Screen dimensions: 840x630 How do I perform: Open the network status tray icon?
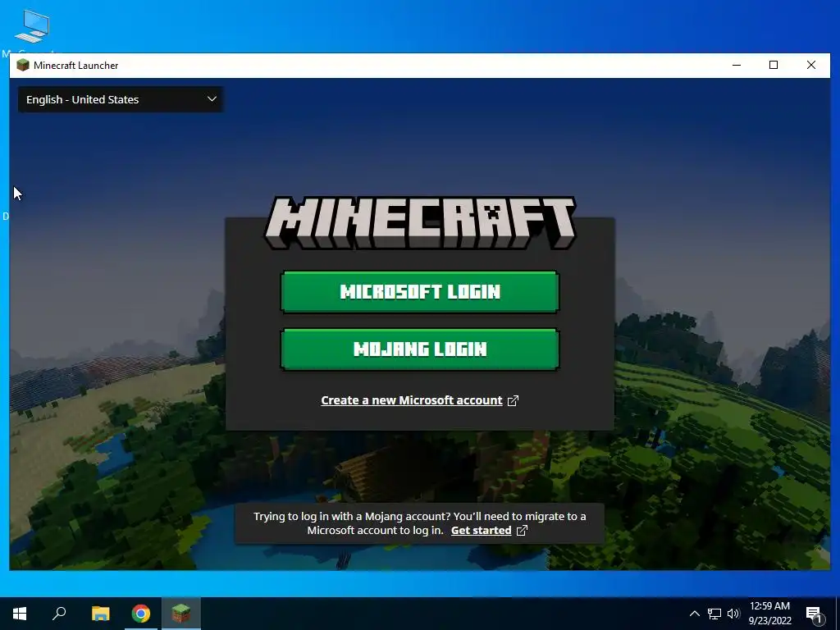[714, 614]
